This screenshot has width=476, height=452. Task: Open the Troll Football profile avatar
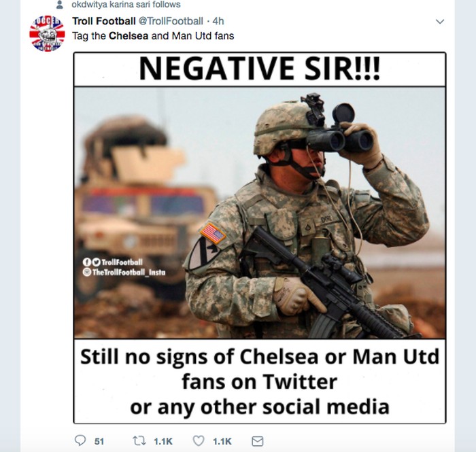47,33
